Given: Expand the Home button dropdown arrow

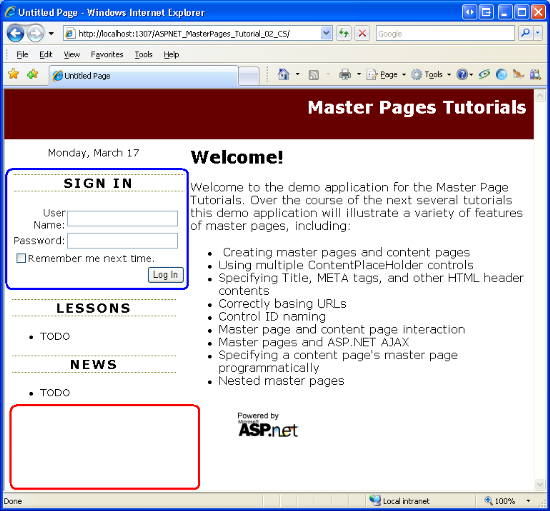Looking at the screenshot, I should pyautogui.click(x=297, y=74).
